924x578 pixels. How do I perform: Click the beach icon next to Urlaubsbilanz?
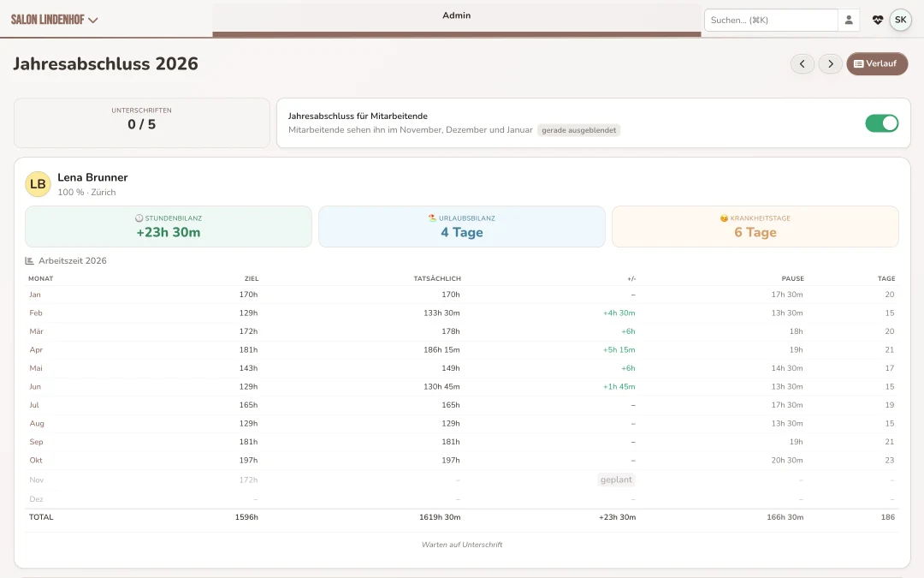[433, 218]
